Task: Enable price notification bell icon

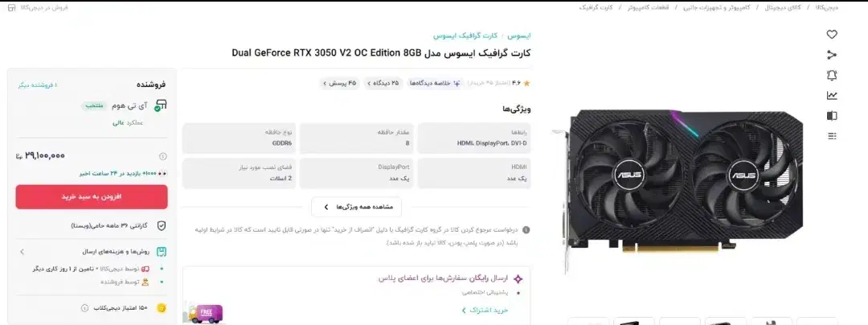Action: click(x=832, y=76)
